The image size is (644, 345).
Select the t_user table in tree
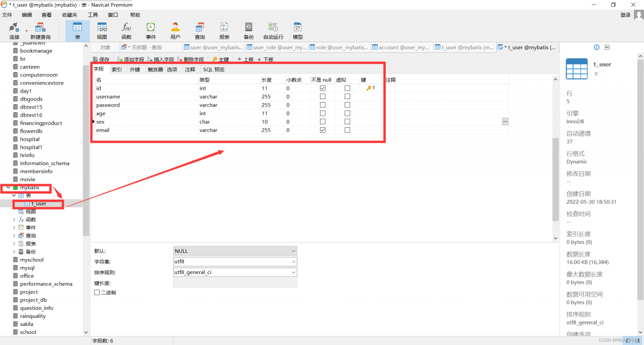(39, 204)
